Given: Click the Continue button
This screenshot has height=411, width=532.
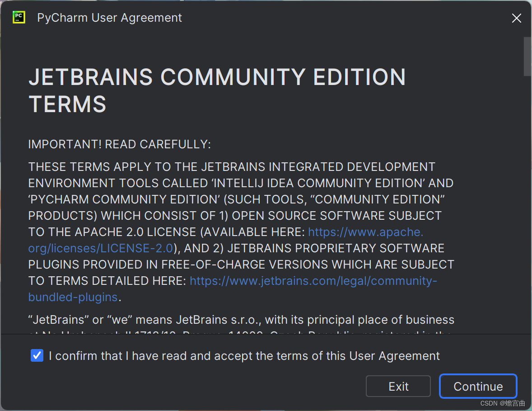Looking at the screenshot, I should pos(478,386).
